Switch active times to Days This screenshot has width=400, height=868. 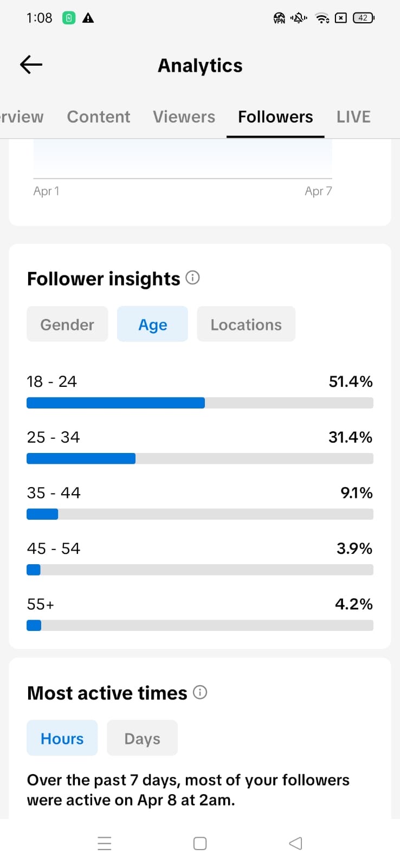pyautogui.click(x=142, y=738)
